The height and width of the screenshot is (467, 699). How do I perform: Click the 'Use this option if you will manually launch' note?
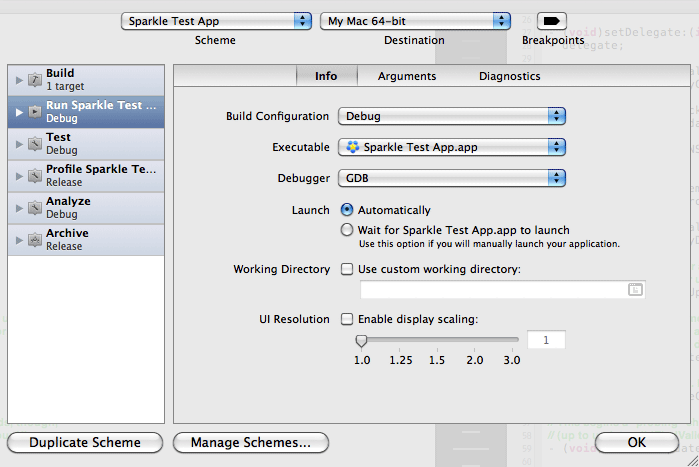pos(489,244)
